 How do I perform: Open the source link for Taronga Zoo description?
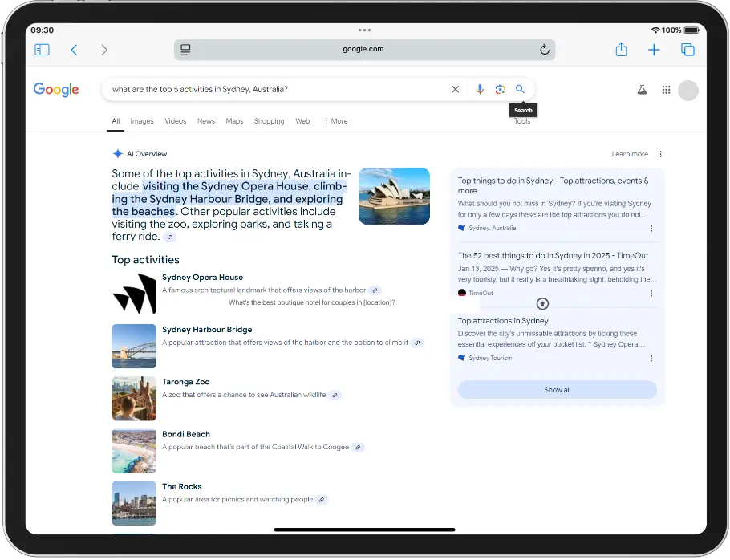tap(335, 396)
